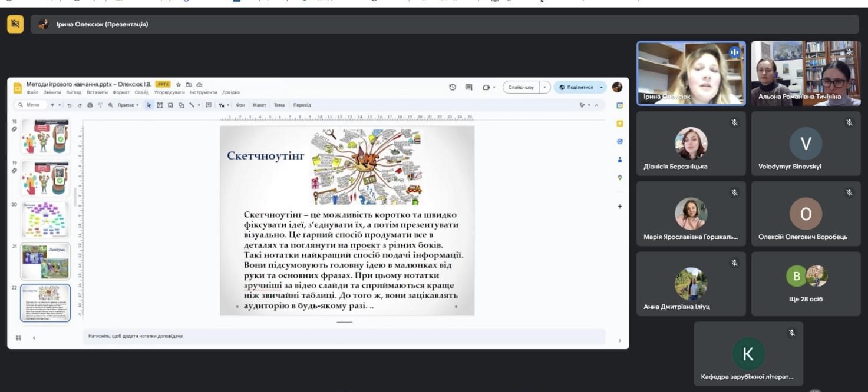Click muted mic icon on Кафедра зарубіжної tile
This screenshot has width=868, height=392.
tap(792, 333)
